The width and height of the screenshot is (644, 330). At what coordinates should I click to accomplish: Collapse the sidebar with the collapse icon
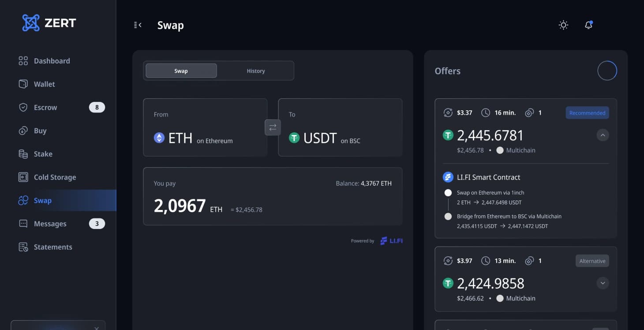tap(137, 25)
